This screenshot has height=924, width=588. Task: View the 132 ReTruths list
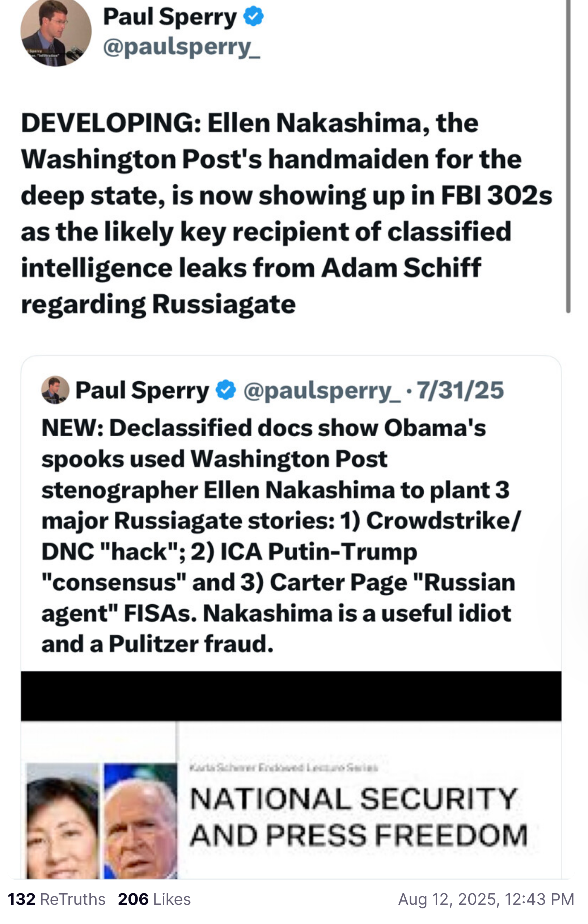56,899
